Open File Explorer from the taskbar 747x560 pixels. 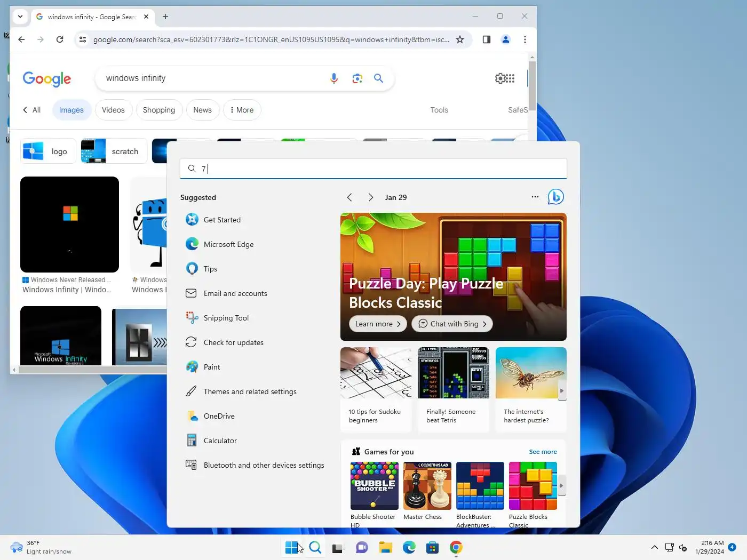pyautogui.click(x=385, y=547)
